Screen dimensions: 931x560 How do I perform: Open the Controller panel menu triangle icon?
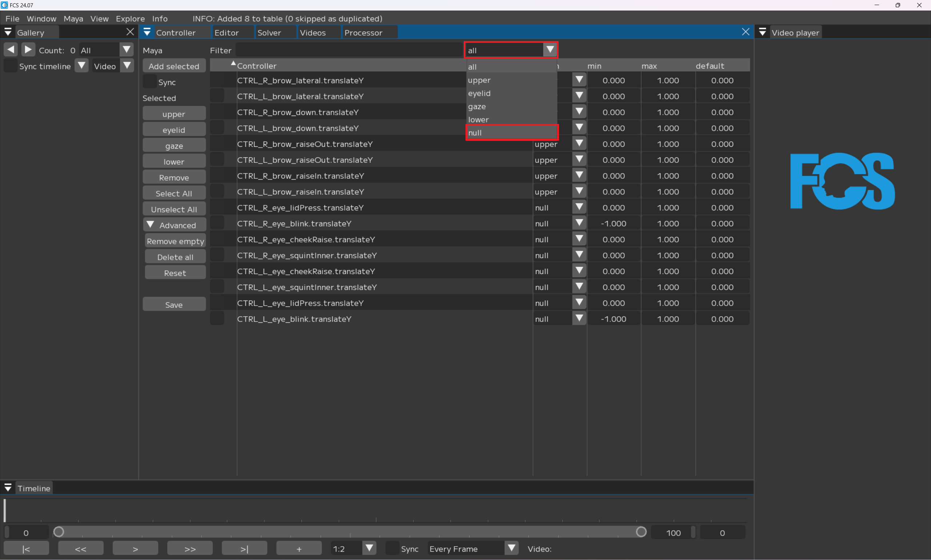coord(147,32)
